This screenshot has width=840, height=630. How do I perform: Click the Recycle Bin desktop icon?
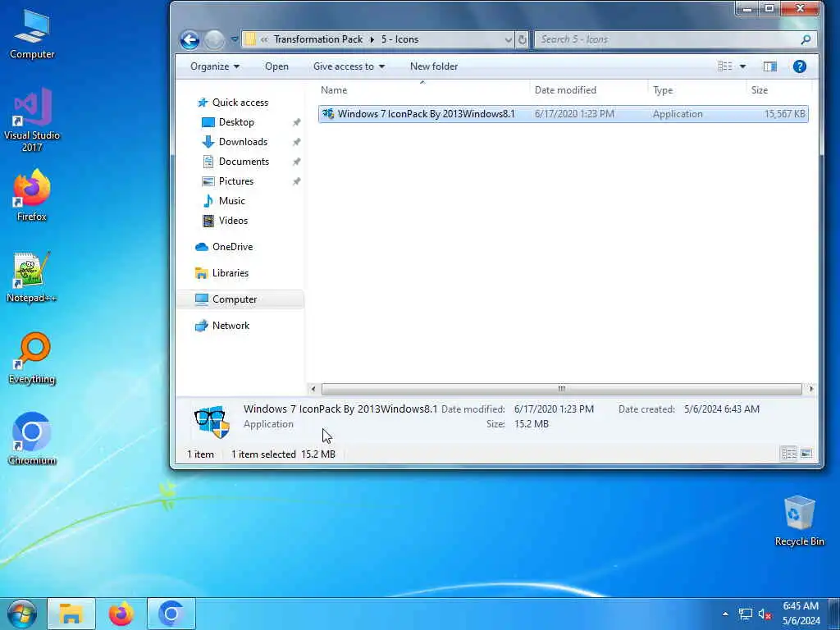pos(799,521)
